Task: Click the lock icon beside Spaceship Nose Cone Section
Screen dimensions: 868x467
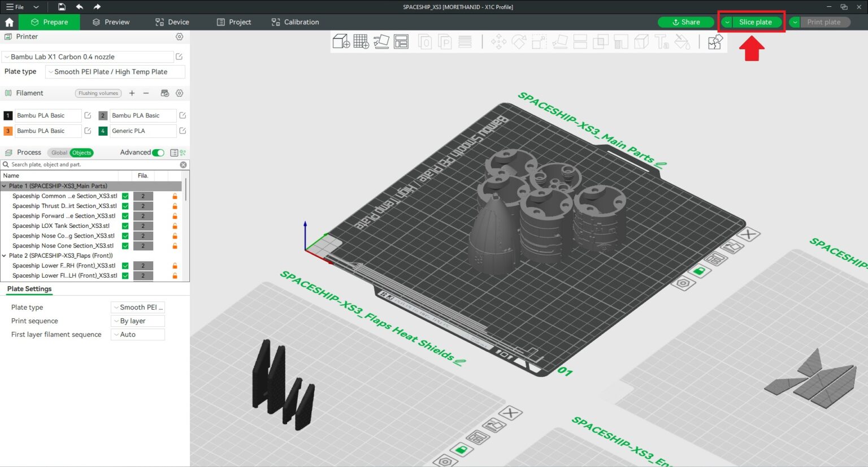Action: click(174, 245)
